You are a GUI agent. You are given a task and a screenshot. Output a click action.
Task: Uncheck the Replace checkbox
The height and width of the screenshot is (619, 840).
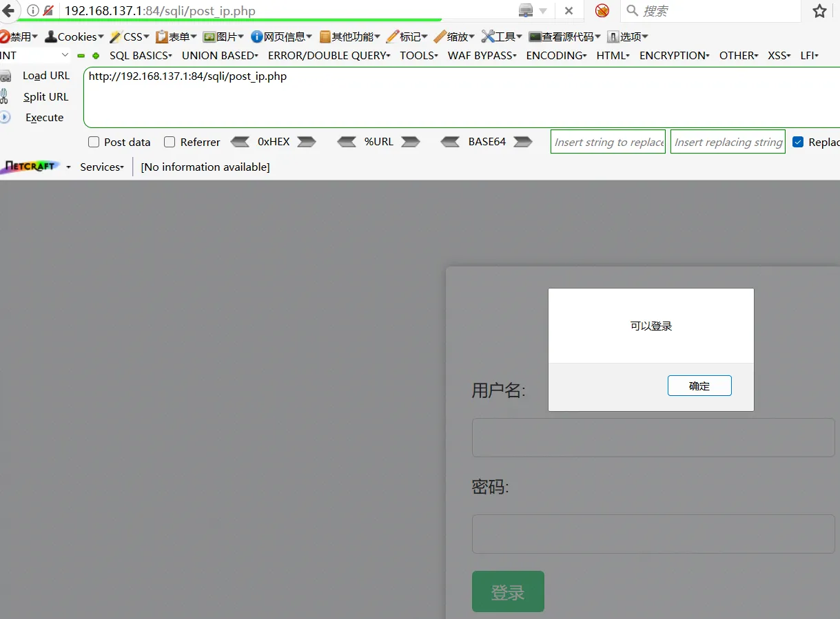pos(798,142)
